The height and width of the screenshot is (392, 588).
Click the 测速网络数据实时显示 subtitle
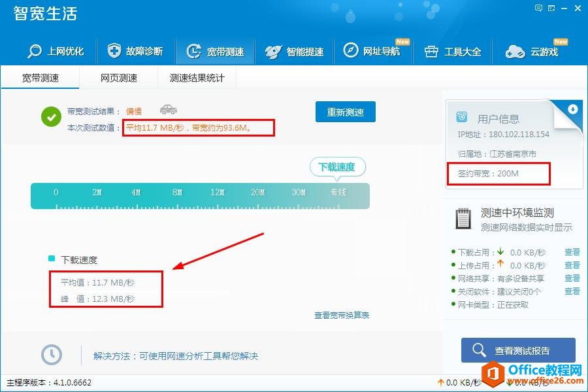(526, 227)
